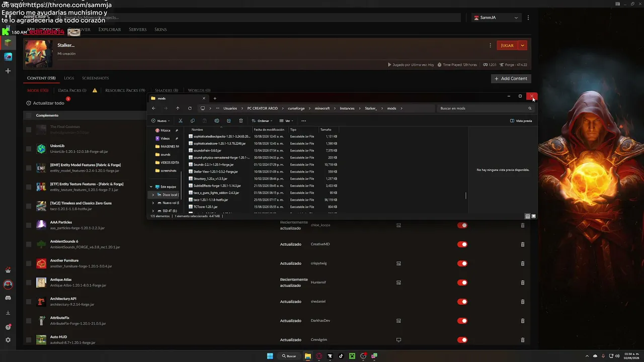The width and height of the screenshot is (644, 362).
Task: Disable the AAA Particles mod
Action: pyautogui.click(x=462, y=225)
